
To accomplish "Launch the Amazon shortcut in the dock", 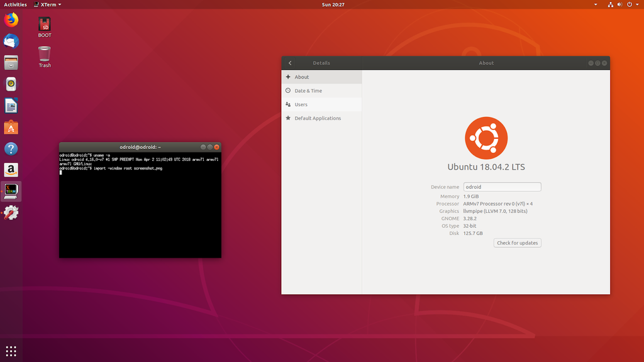I will (x=10, y=170).
